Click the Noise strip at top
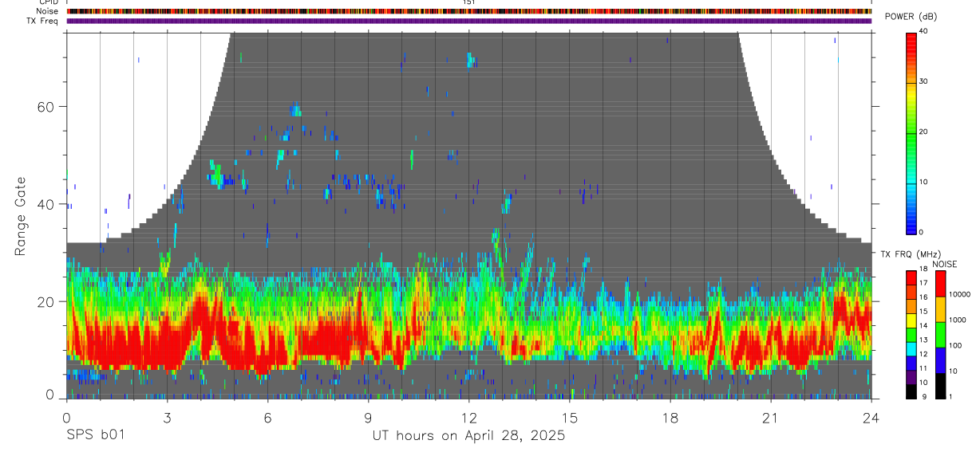 [469, 11]
